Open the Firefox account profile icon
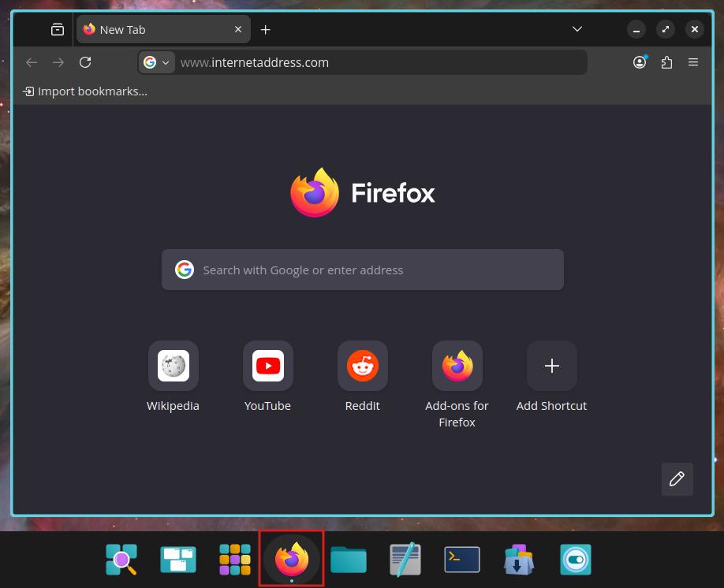 (640, 62)
